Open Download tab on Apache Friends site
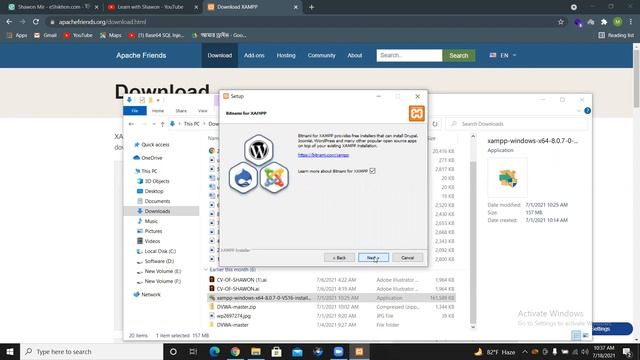The width and height of the screenshot is (640, 360). pyautogui.click(x=220, y=55)
